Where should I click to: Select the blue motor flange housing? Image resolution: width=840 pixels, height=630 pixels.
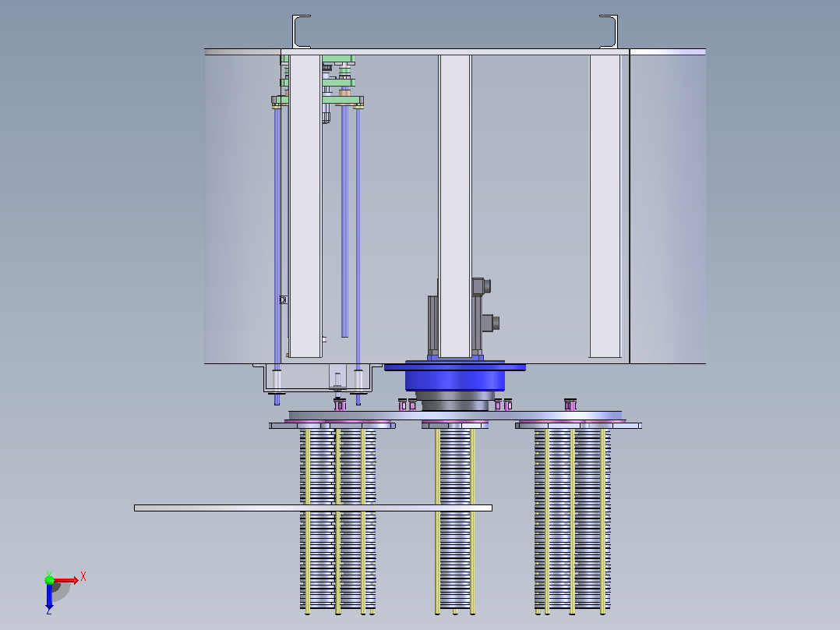[x=455, y=375]
